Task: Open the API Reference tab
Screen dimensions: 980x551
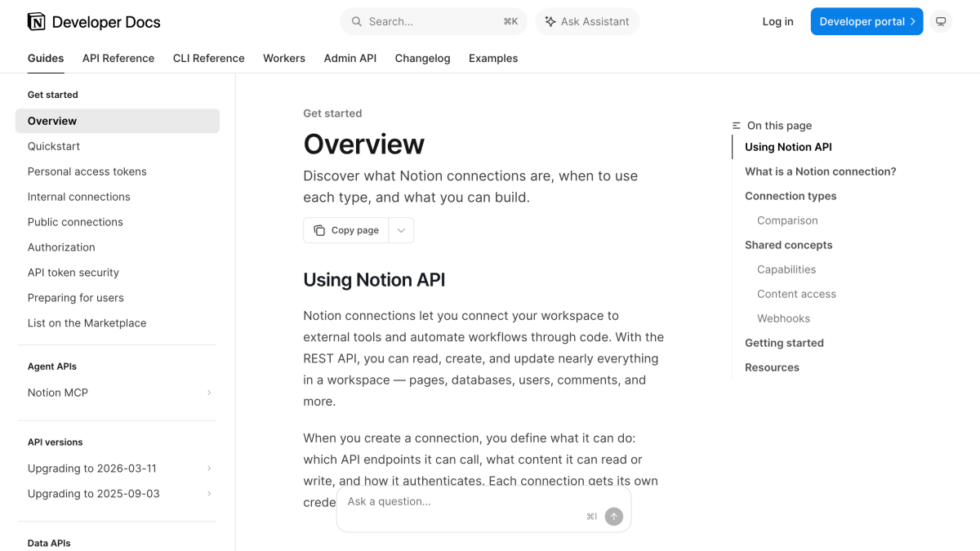Action: [118, 58]
